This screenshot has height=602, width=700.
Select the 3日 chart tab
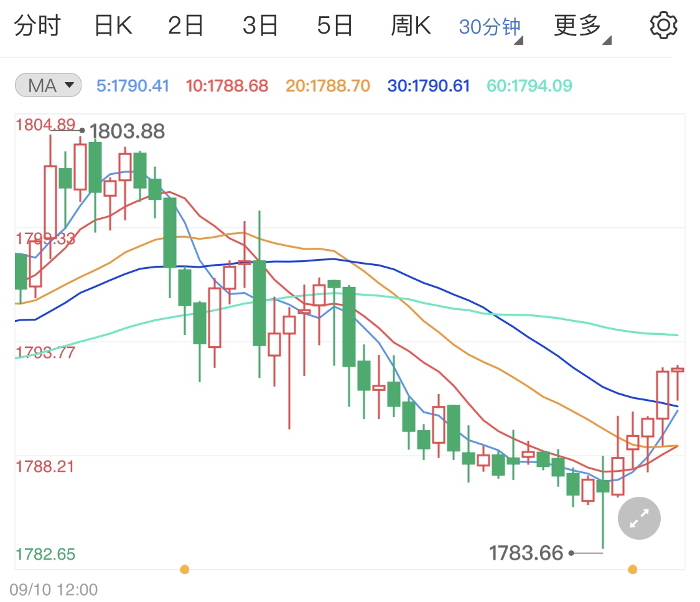click(x=260, y=25)
